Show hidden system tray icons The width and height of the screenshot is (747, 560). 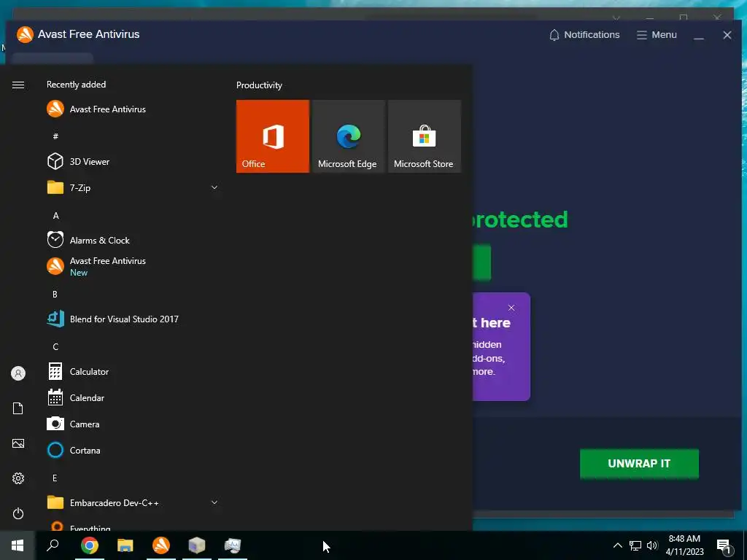click(617, 545)
